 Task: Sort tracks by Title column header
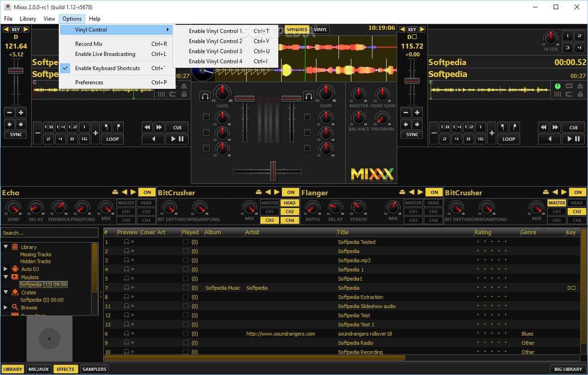405,232
